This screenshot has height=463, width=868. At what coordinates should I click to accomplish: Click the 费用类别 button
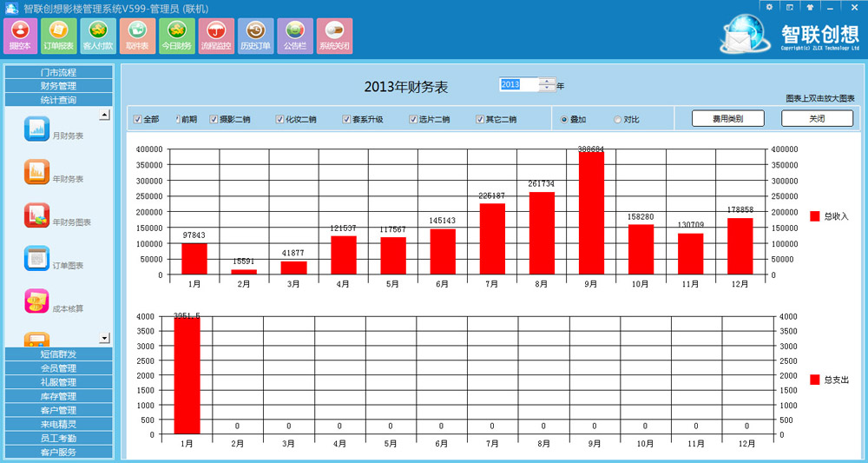pos(727,118)
